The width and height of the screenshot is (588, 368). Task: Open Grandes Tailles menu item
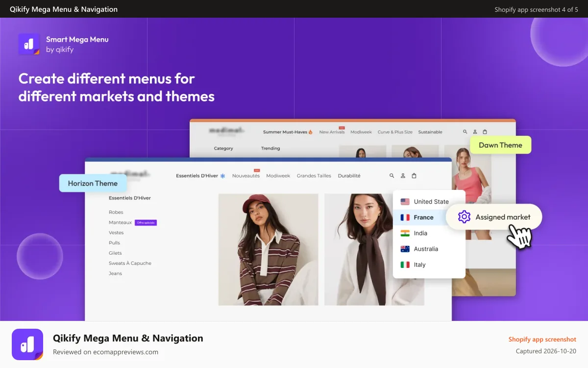(x=314, y=176)
